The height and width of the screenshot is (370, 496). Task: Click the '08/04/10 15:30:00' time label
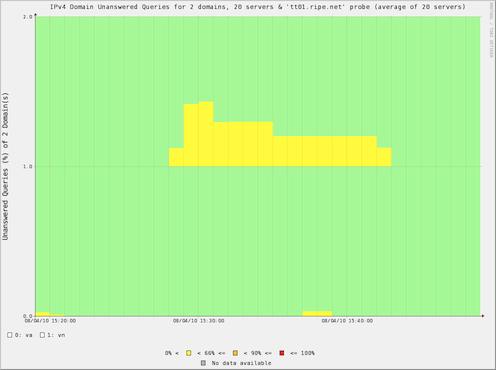198,321
